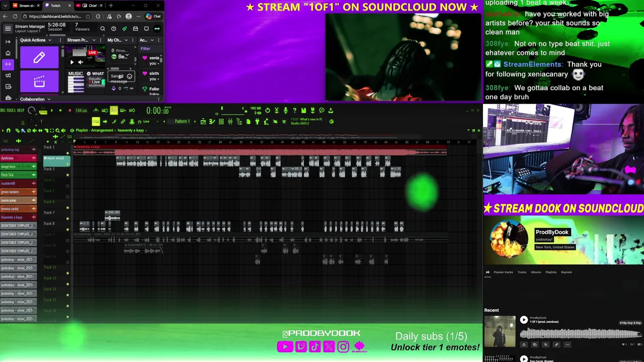Enable Track 9 via its mute dot
This screenshot has height=362, width=644.
68,241
